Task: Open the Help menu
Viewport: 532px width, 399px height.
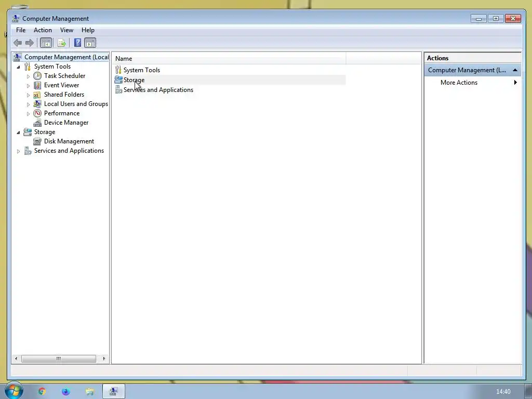Action: (x=88, y=30)
